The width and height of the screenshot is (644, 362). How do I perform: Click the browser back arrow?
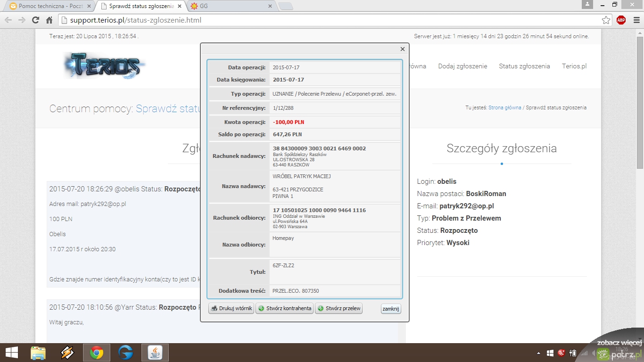8,20
